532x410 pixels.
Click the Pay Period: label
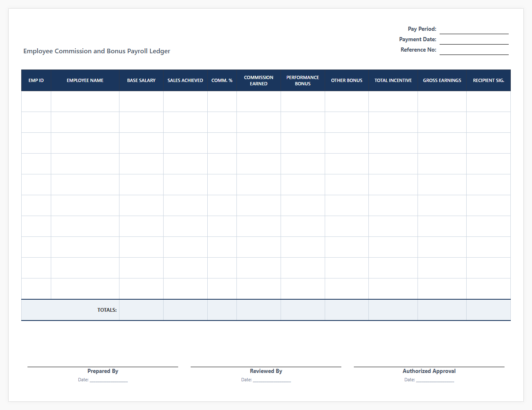422,29
